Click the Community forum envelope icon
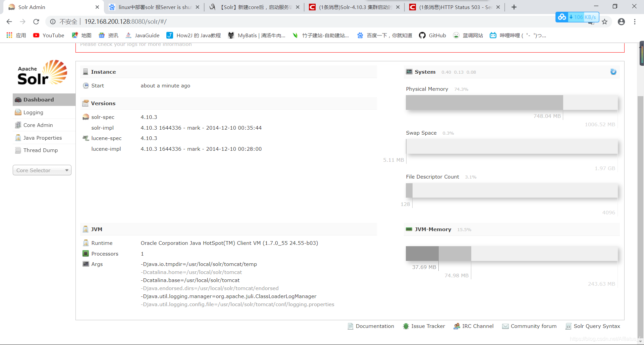Image resolution: width=644 pixels, height=345 pixels. (505, 326)
